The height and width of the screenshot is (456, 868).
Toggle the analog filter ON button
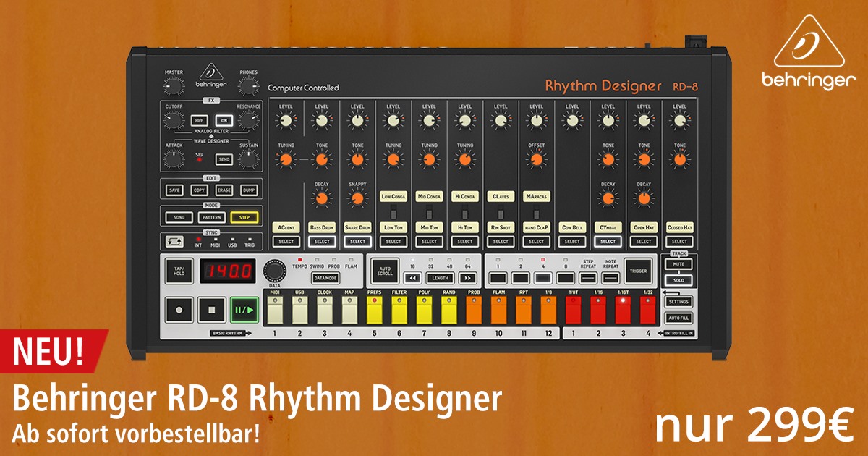224,121
